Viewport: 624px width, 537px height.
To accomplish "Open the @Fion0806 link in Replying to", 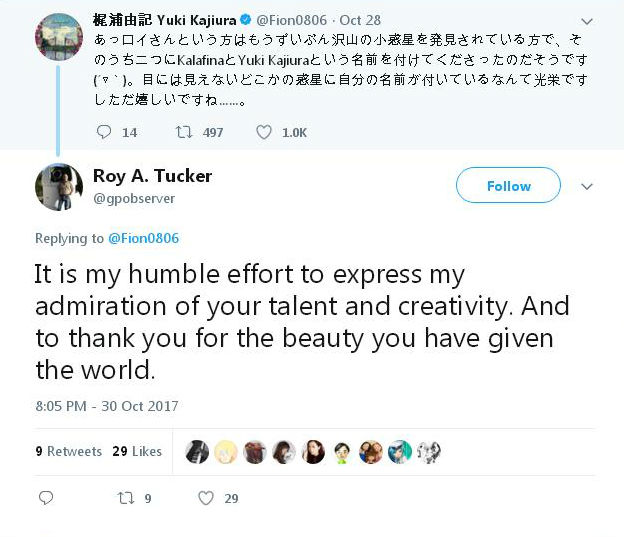I will (144, 238).
